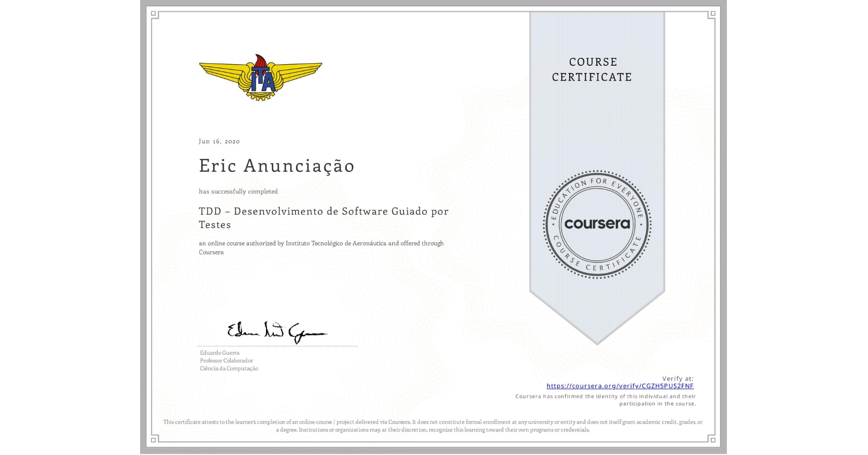Click the Eduardo Guerra name line
Screen dimensions: 868x455
219,353
